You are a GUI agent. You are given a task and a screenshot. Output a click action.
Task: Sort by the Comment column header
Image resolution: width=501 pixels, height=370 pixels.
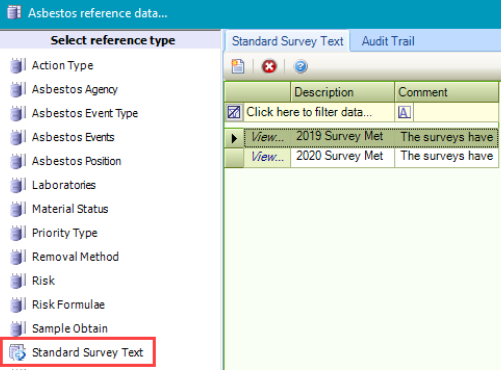coord(447,92)
